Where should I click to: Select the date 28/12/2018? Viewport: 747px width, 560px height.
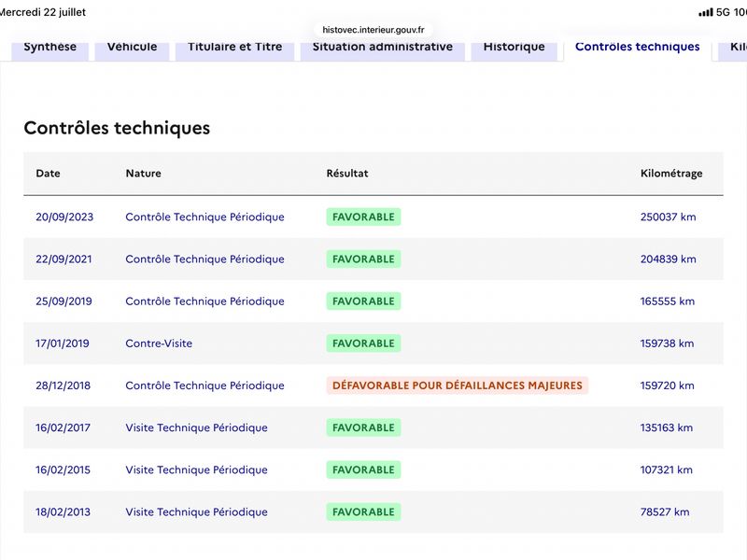[63, 385]
